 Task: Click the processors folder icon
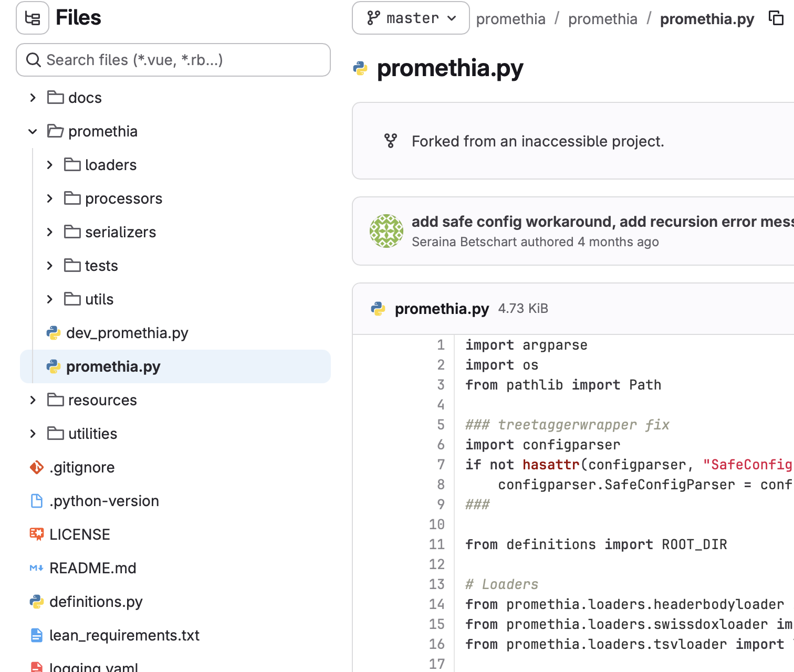tap(72, 198)
